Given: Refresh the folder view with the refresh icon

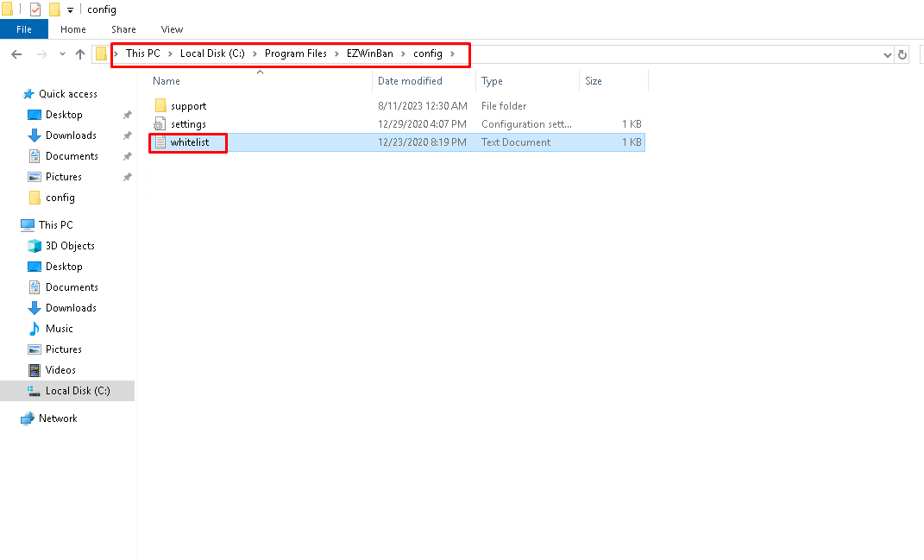Looking at the screenshot, I should coord(903,53).
